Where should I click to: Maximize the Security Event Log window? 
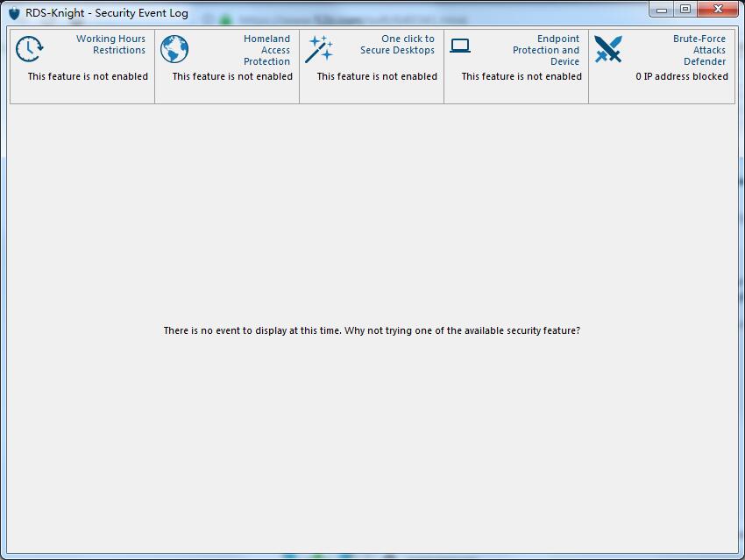(x=685, y=9)
